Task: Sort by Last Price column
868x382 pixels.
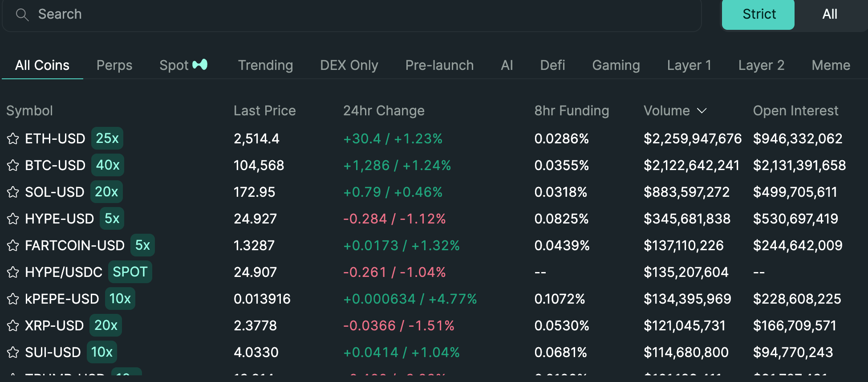Action: [265, 110]
